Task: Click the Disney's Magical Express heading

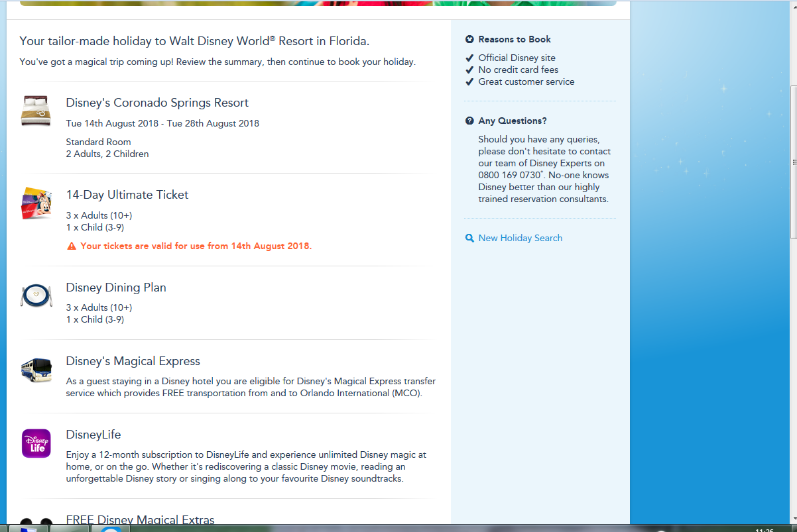Action: click(133, 361)
